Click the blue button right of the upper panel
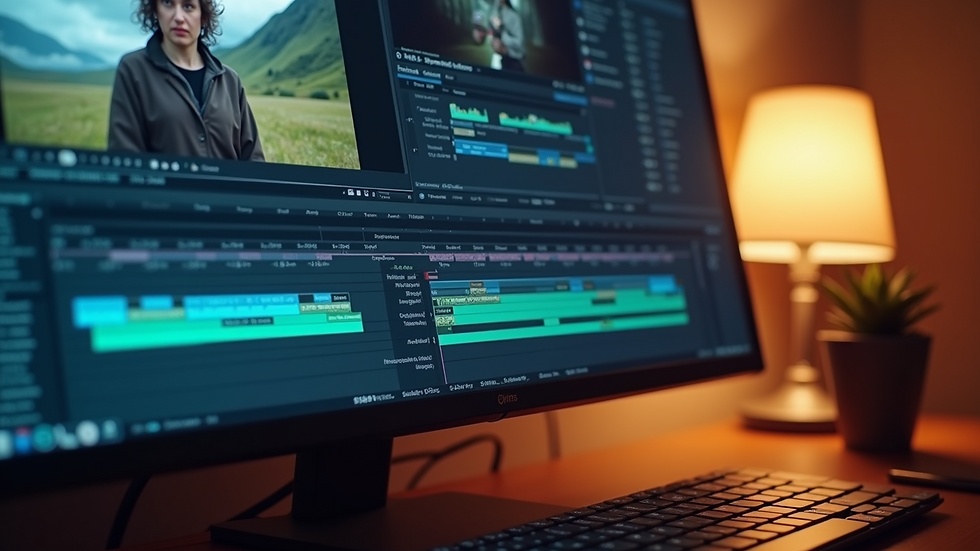Viewport: 980px width, 551px height. [x=570, y=99]
